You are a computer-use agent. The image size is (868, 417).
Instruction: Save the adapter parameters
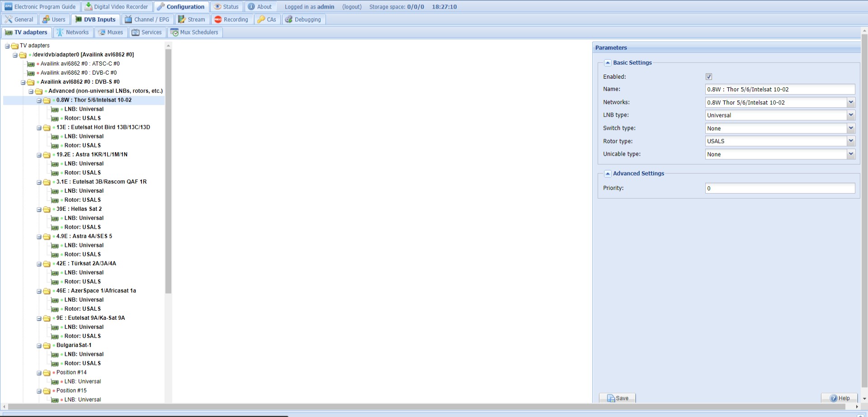(618, 398)
